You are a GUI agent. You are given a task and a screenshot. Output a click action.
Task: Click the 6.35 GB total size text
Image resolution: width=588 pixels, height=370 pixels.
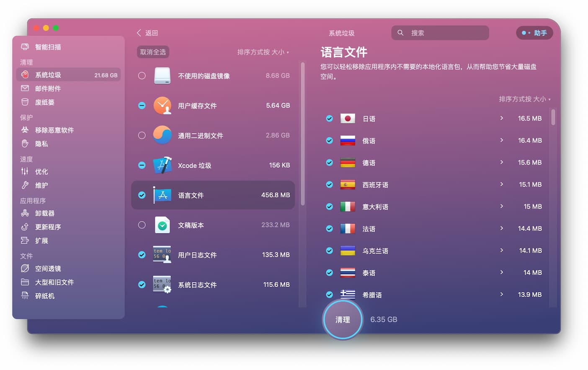click(384, 319)
